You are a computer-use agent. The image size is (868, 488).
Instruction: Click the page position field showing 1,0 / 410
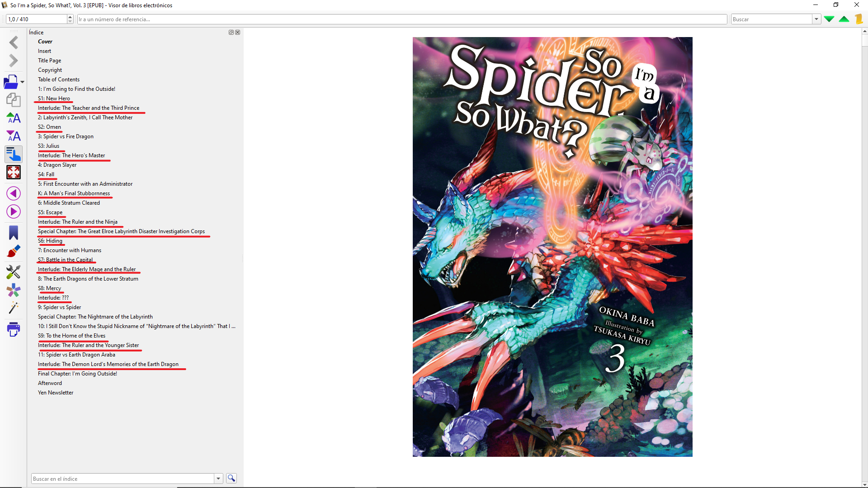pyautogui.click(x=36, y=19)
